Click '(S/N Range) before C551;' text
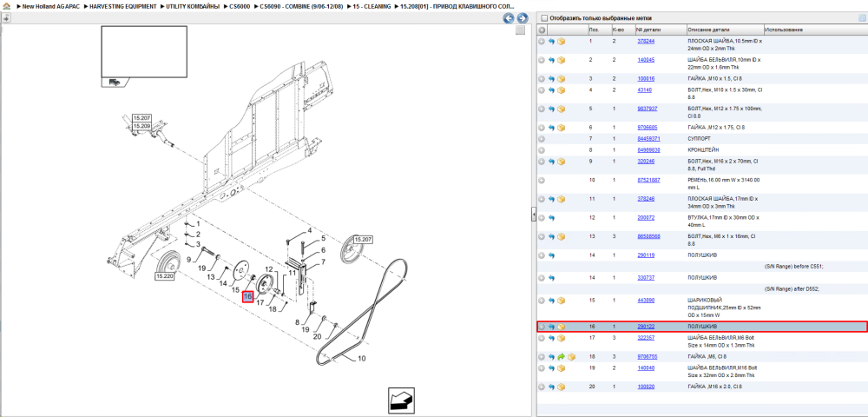Viewport: 868px width, 417px height. pos(793,267)
